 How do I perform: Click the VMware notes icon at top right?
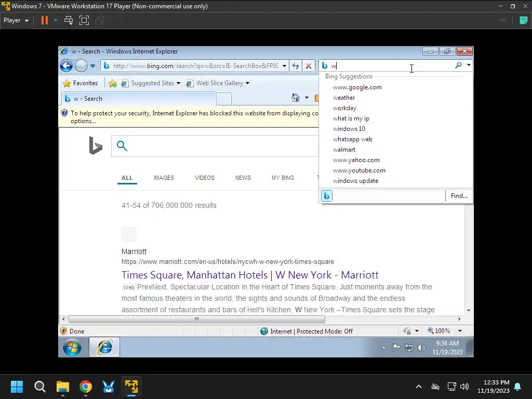pos(524,20)
